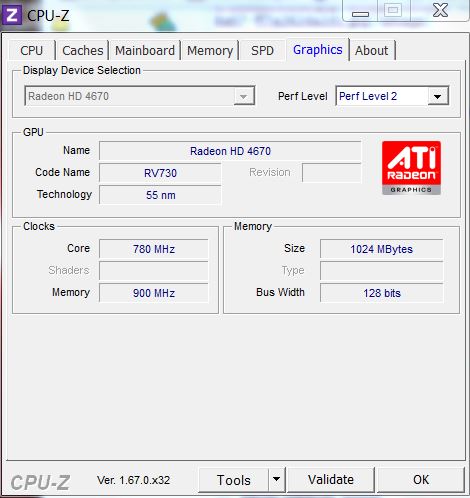Viewport: 470px width, 498px height.
Task: Click the Core clock 780 MHz field
Action: pos(154,249)
